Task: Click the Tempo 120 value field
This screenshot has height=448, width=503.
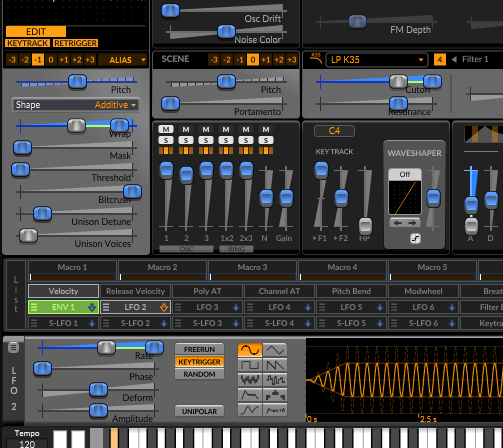Action: click(27, 444)
